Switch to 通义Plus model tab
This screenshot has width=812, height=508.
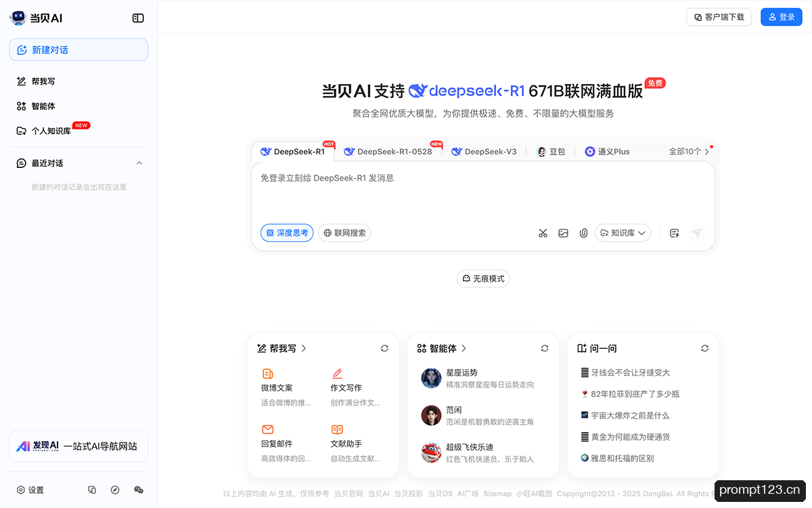(608, 152)
